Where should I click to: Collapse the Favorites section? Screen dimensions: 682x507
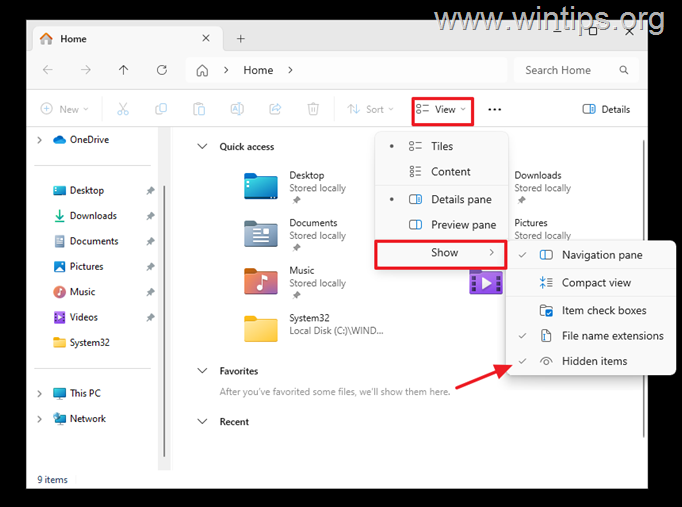click(202, 371)
